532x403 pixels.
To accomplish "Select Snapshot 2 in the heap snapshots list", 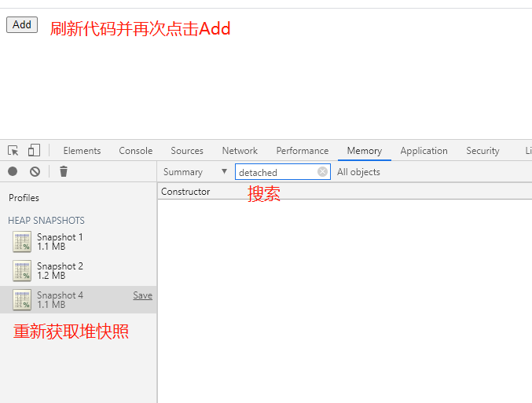I will coord(79,271).
